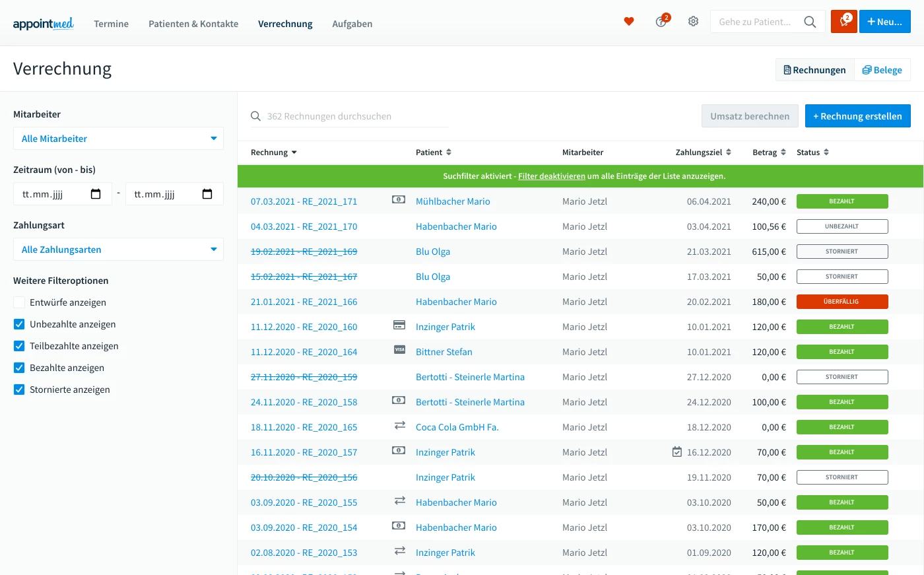Click VISA payment icon for RE_2020_164
Image resolution: width=924 pixels, height=575 pixels.
[x=399, y=350]
